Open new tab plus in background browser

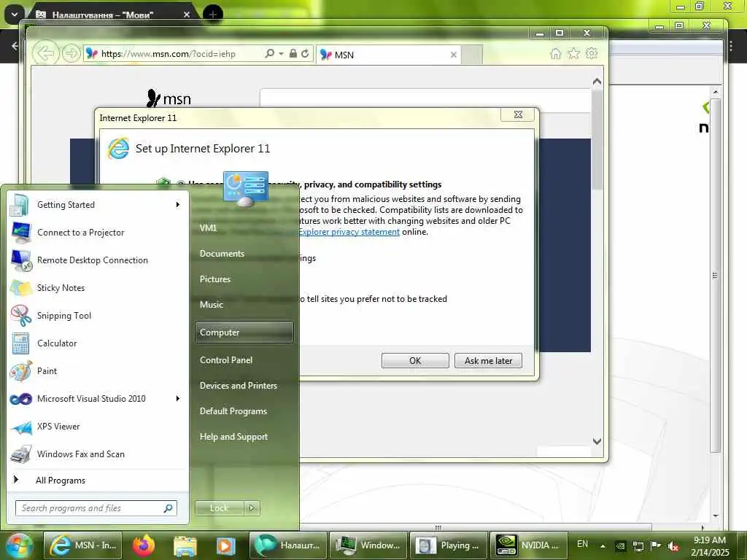click(212, 15)
